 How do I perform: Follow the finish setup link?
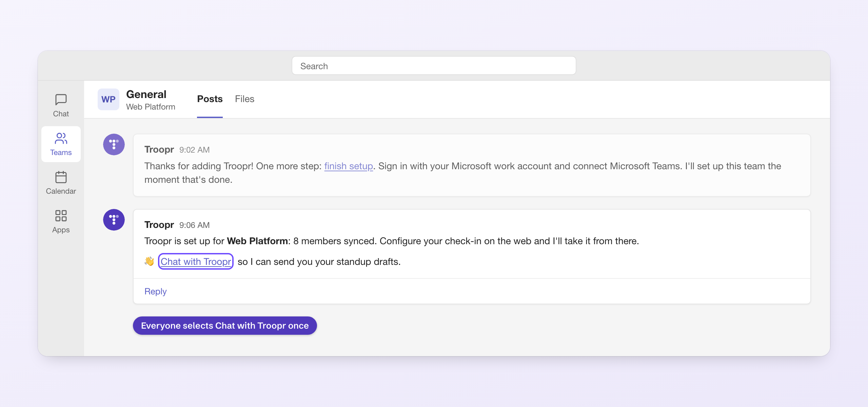349,166
